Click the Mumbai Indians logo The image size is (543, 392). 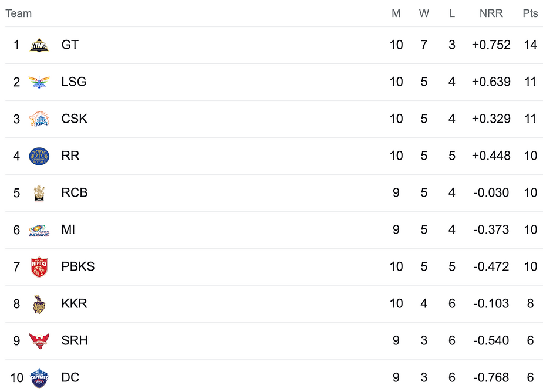pyautogui.click(x=39, y=230)
